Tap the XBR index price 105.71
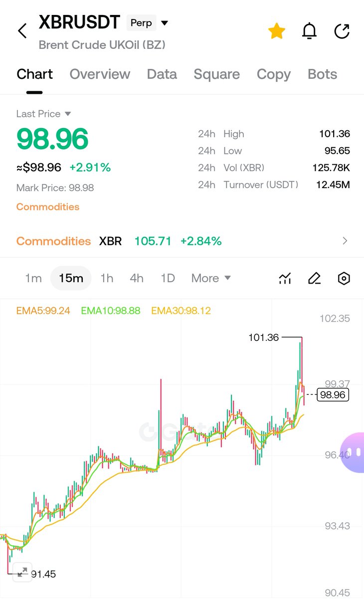This screenshot has height=599, width=364. [x=153, y=241]
